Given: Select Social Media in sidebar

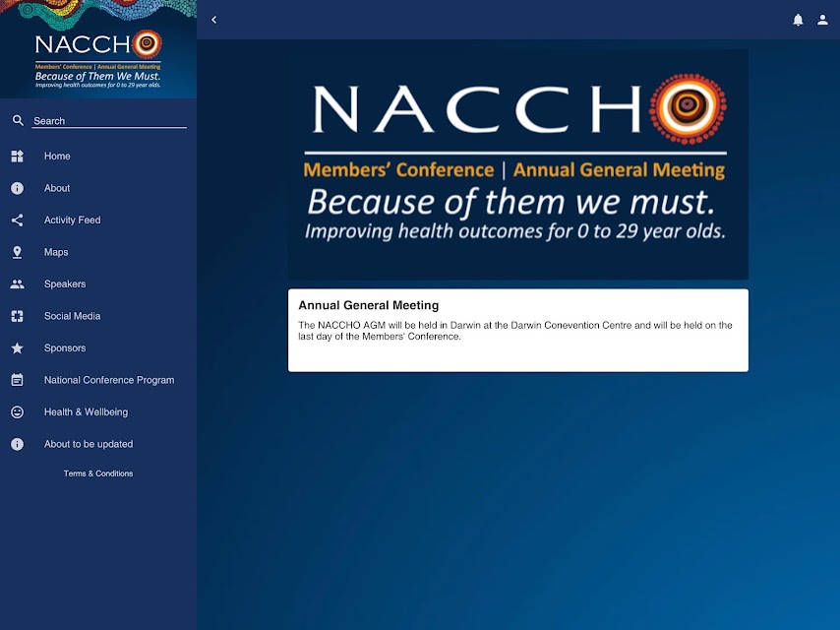Looking at the screenshot, I should [x=98, y=316].
